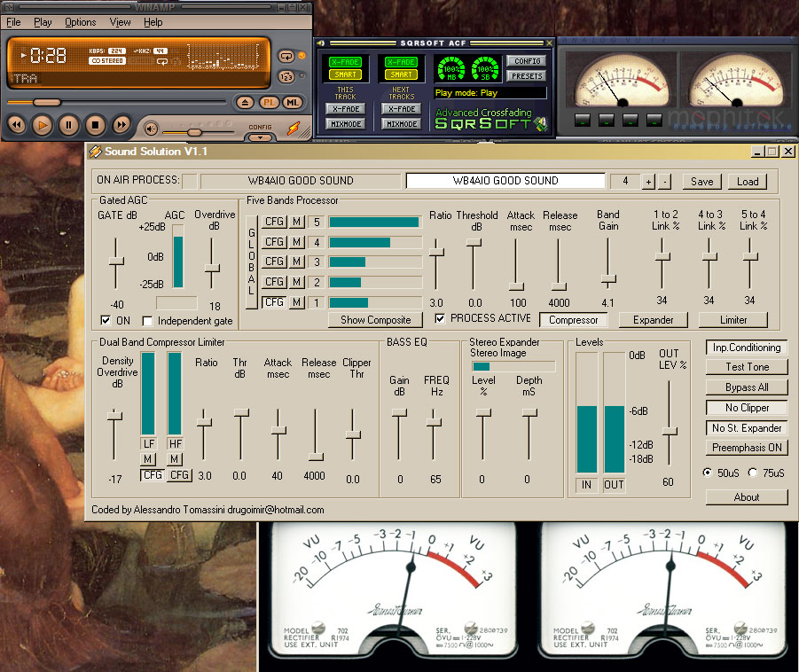Select the 75uS preemphasis radio button
The image size is (799, 672).
pos(752,473)
